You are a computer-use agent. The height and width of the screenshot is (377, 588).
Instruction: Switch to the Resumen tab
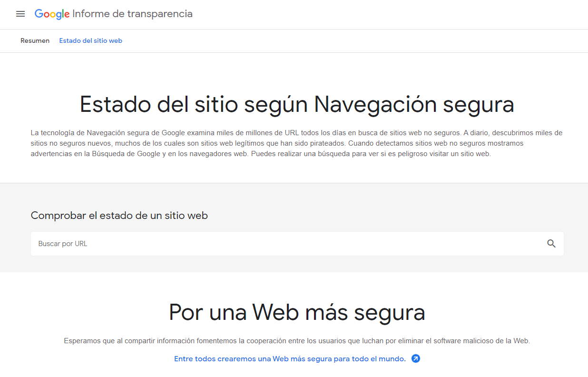pos(35,41)
